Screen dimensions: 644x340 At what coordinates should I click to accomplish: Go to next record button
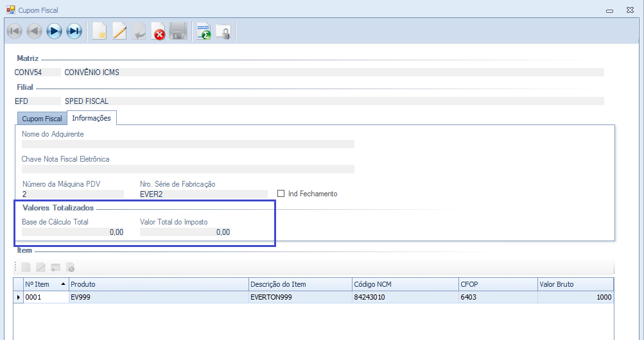[54, 31]
